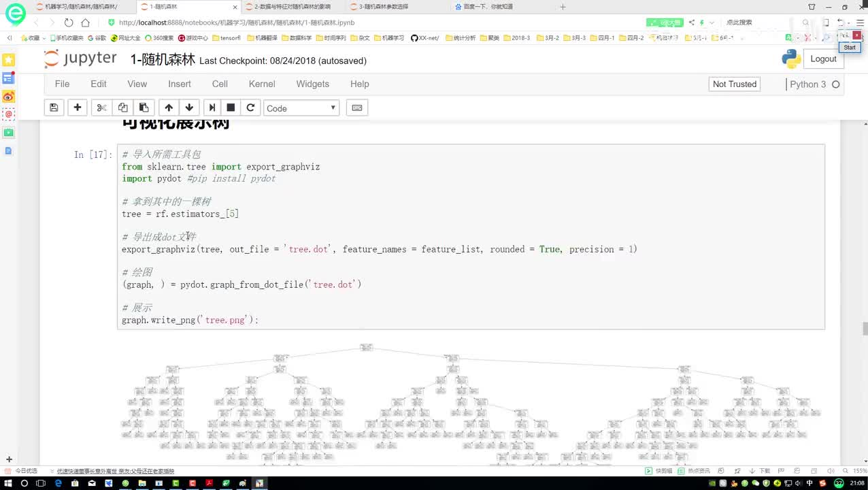Open Edge browser from the taskbar
The width and height of the screenshot is (868, 490).
coord(59,483)
